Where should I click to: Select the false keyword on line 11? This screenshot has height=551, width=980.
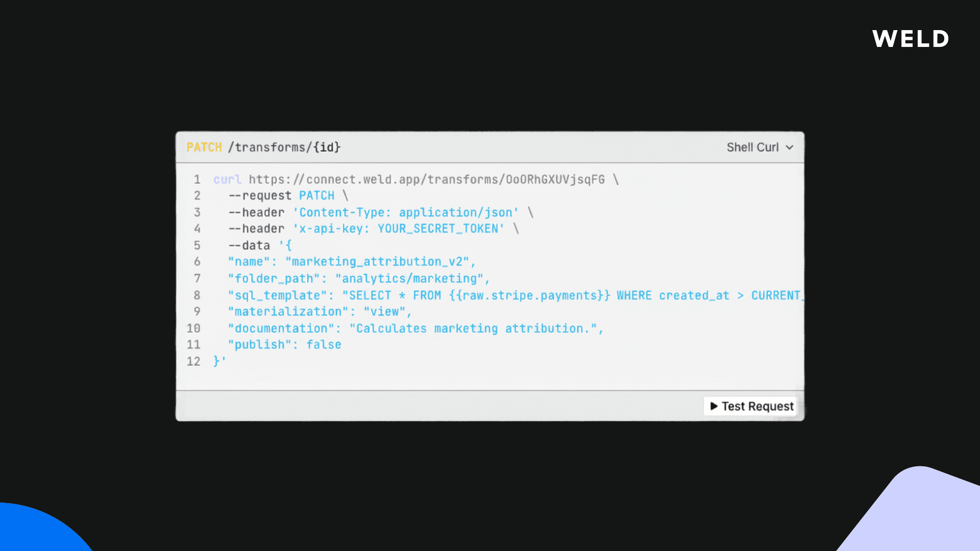point(324,344)
